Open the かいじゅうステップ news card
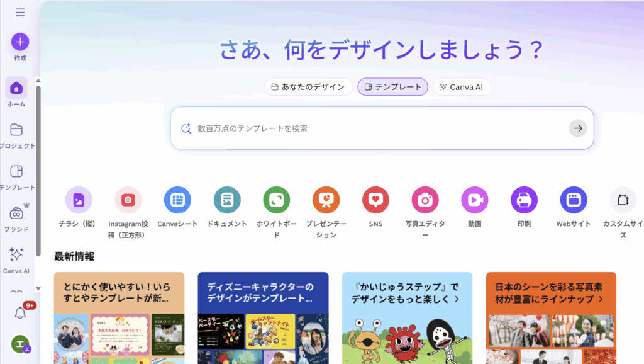Image resolution: width=644 pixels, height=364 pixels. [406, 318]
